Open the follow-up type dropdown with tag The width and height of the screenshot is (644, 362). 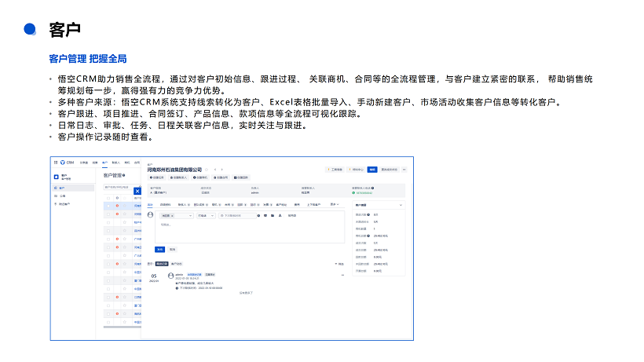[176, 215]
